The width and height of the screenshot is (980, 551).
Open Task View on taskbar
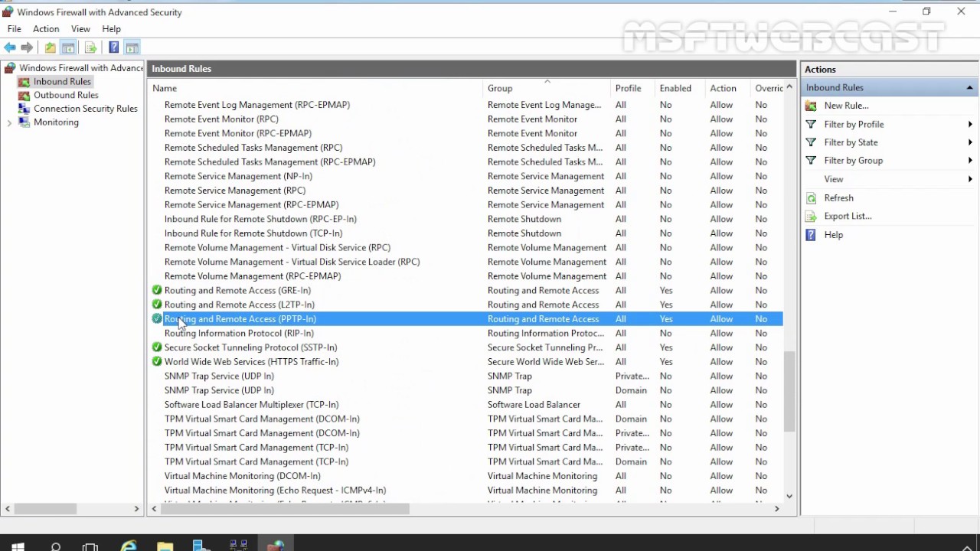[x=90, y=546]
